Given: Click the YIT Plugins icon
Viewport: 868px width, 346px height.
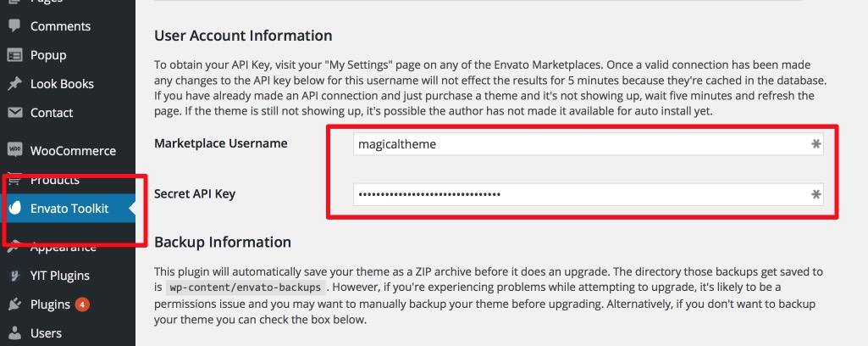Looking at the screenshot, I should [15, 276].
